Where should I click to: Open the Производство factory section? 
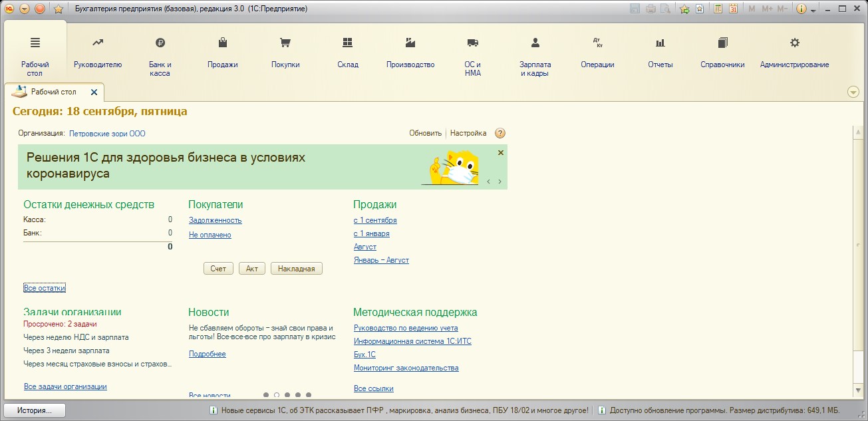410,53
